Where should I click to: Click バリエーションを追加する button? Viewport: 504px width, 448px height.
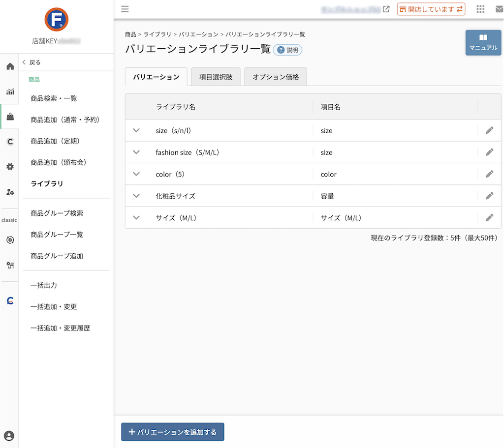(173, 432)
